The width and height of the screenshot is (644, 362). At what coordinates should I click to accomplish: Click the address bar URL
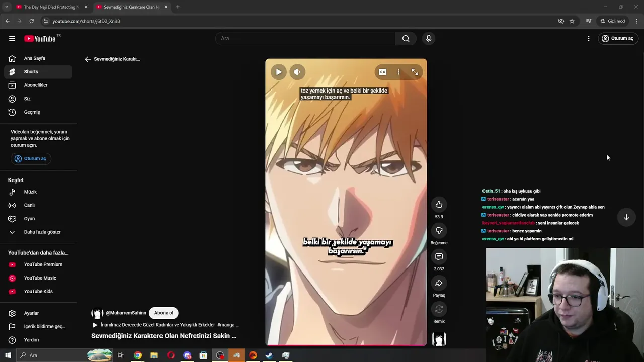(x=86, y=21)
